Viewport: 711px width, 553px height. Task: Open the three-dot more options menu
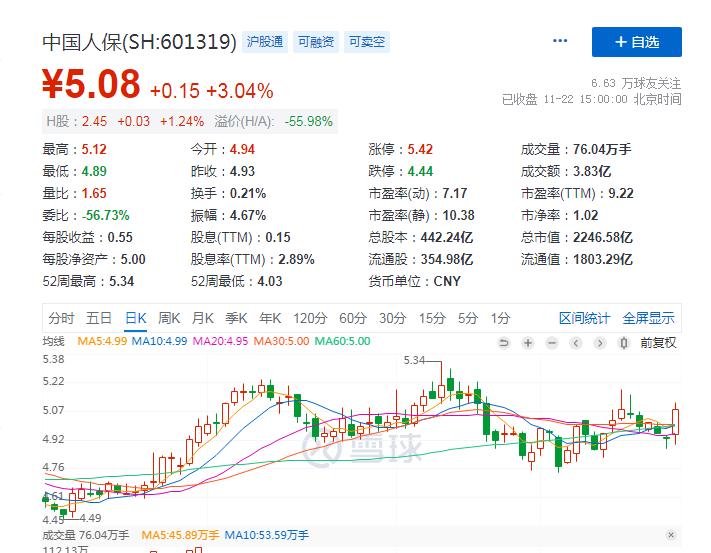coord(560,41)
